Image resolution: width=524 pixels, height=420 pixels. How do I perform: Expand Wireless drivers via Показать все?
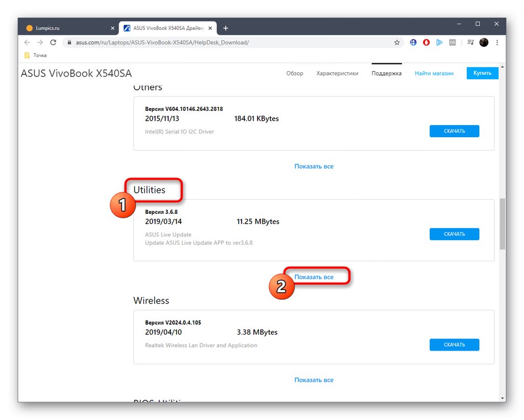(314, 380)
